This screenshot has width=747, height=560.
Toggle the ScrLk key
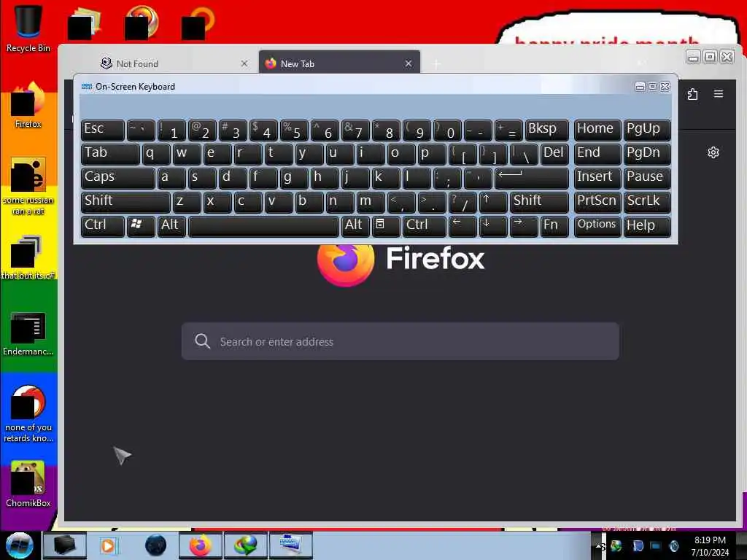(646, 202)
